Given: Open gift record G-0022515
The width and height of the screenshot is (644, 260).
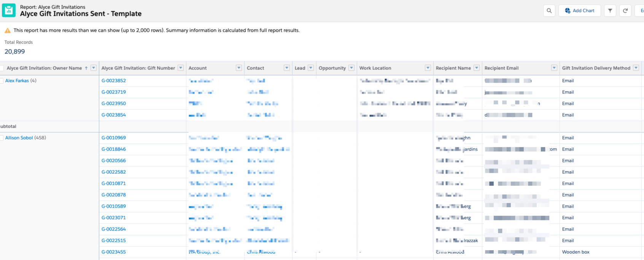Looking at the screenshot, I should [x=114, y=241].
